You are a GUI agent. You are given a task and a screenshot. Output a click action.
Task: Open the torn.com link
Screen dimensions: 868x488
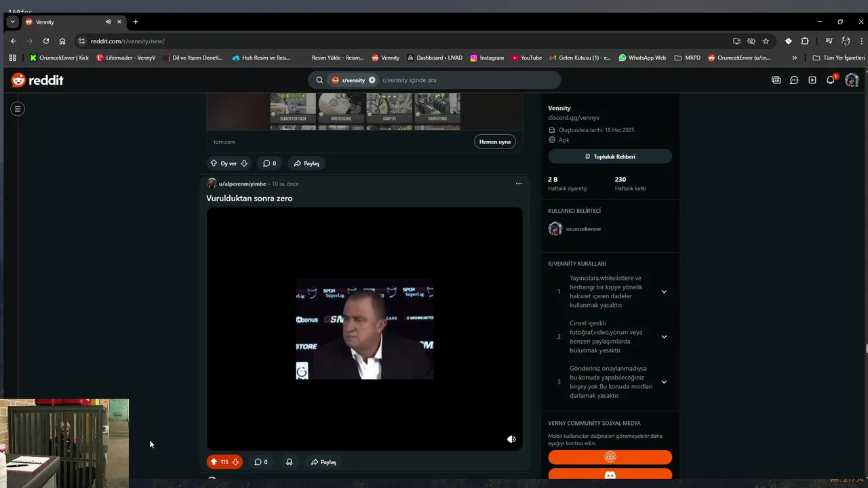(x=224, y=142)
